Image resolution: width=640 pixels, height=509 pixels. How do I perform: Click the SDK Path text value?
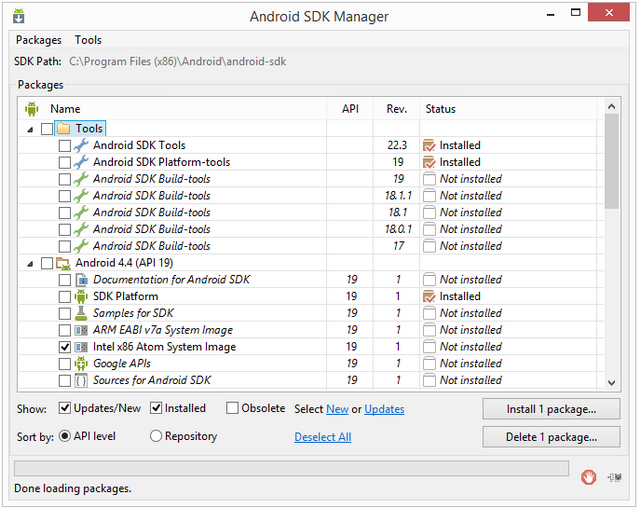coord(177,62)
